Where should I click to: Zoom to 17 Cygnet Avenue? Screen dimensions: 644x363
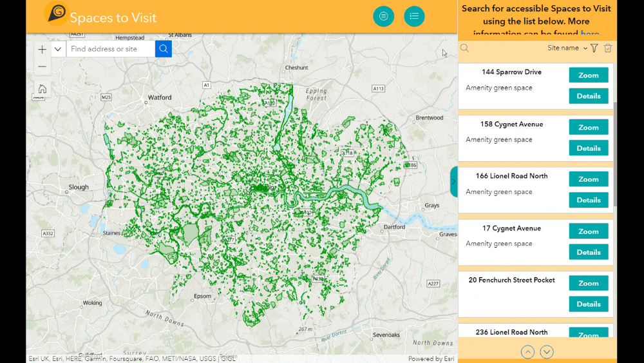589,231
